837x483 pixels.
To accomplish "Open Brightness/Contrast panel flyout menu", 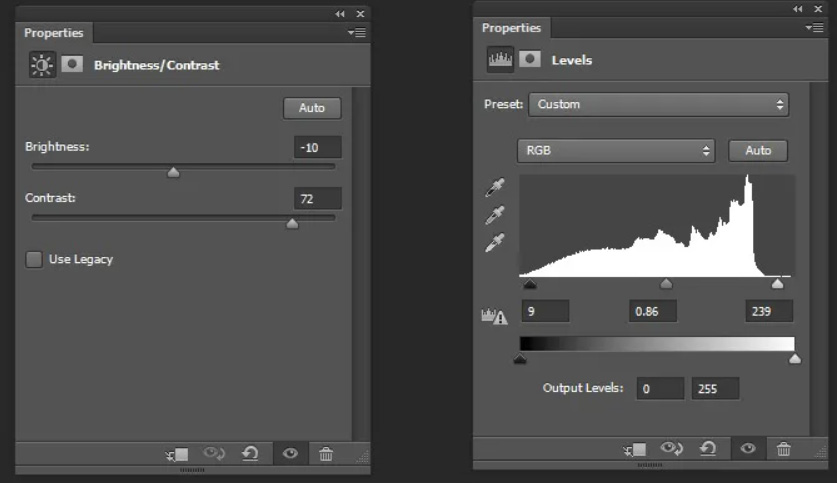I will click(357, 33).
